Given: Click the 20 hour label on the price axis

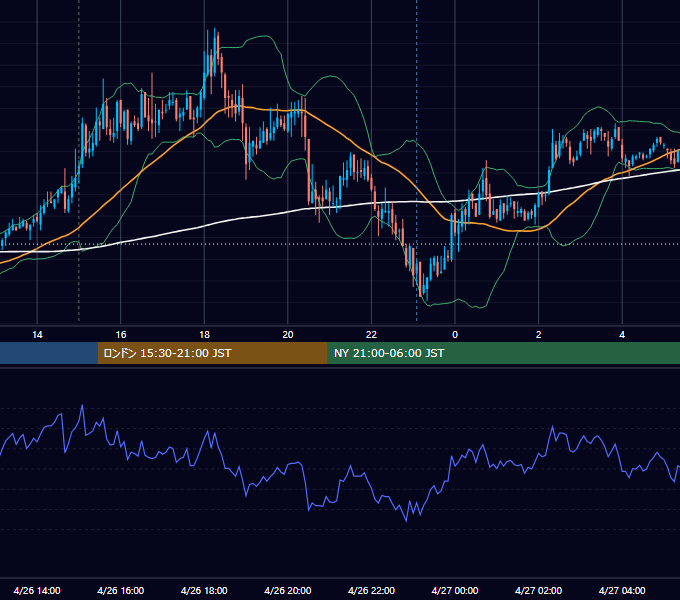Looking at the screenshot, I should click(x=288, y=335).
